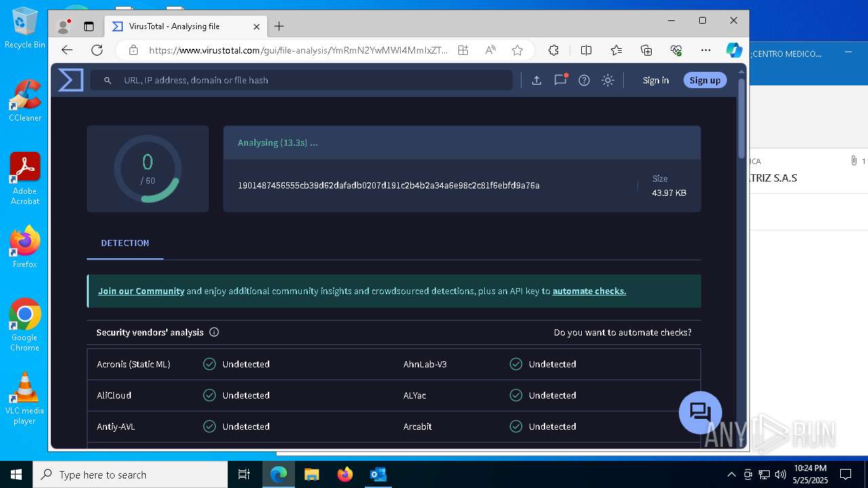The width and height of the screenshot is (868, 488).
Task: Click Do you want to automate checks?
Action: 623,332
